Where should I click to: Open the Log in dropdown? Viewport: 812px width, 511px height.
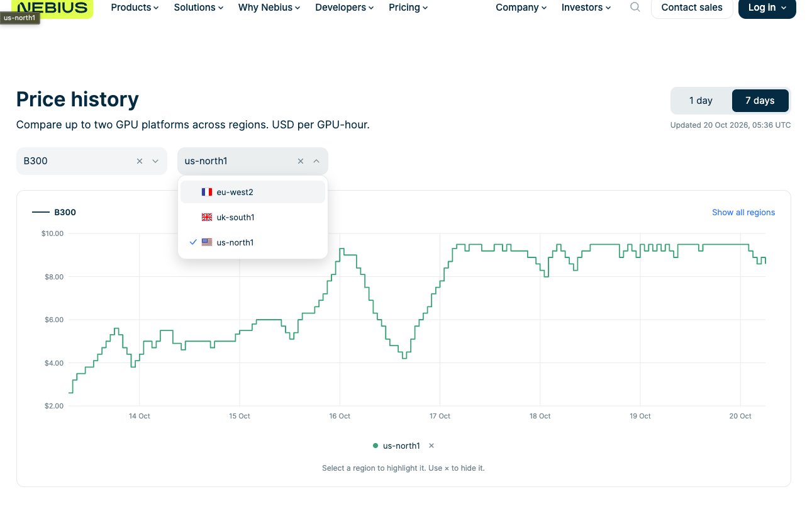[767, 8]
